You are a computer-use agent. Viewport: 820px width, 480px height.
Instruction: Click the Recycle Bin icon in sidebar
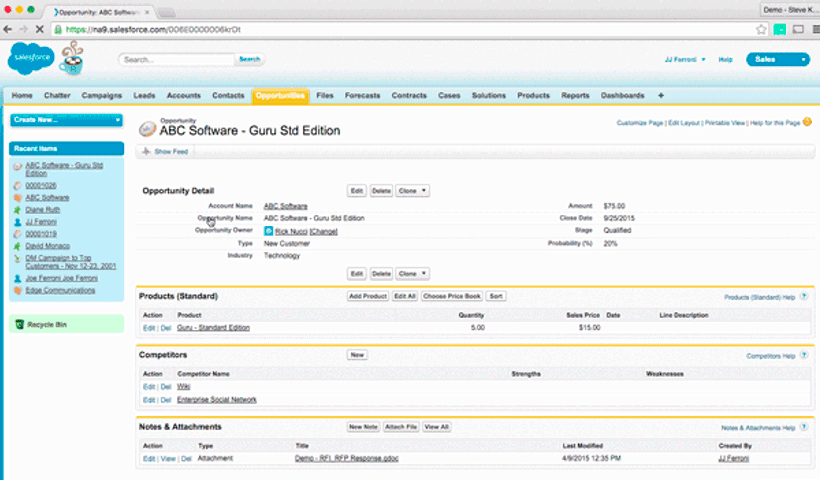click(19, 325)
